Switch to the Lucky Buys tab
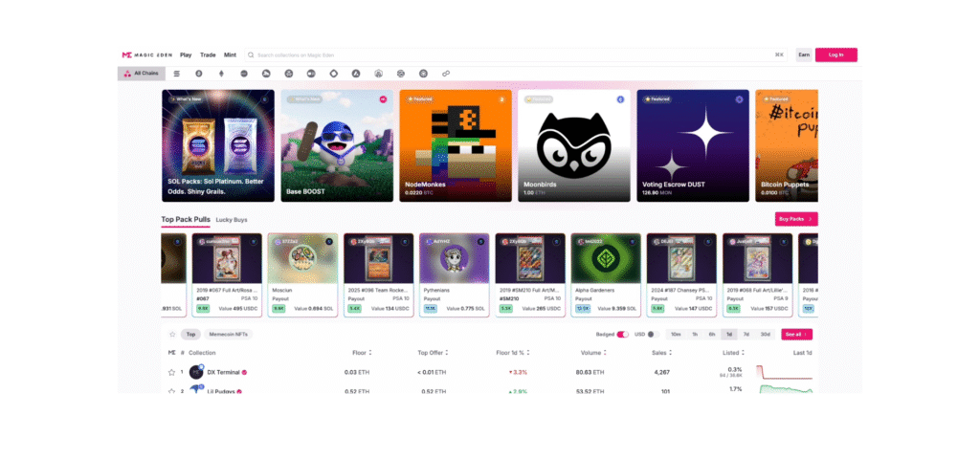 [x=232, y=220]
